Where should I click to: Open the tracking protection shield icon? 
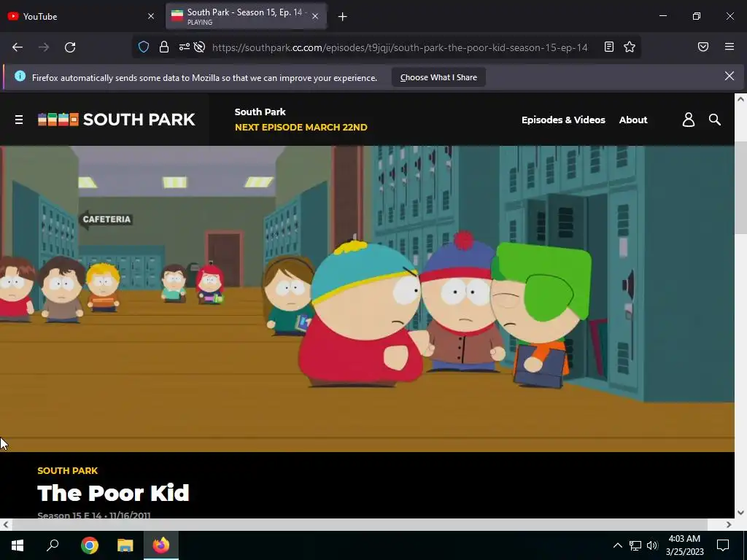144,47
